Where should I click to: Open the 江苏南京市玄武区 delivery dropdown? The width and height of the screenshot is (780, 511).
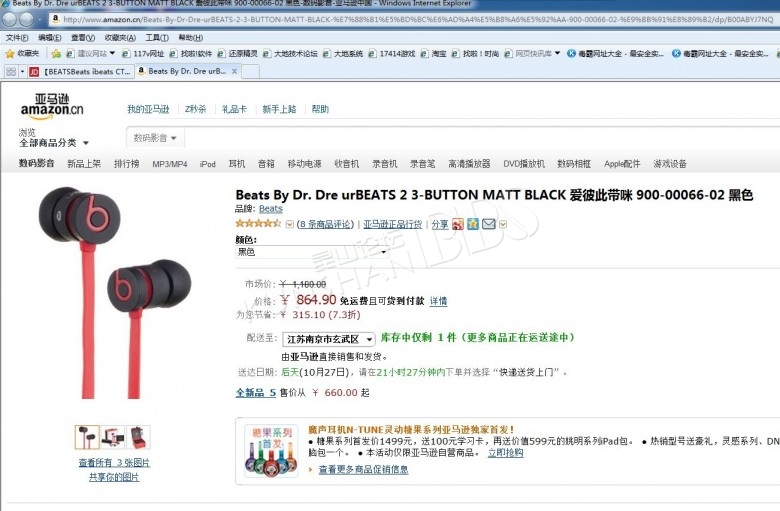[328, 339]
